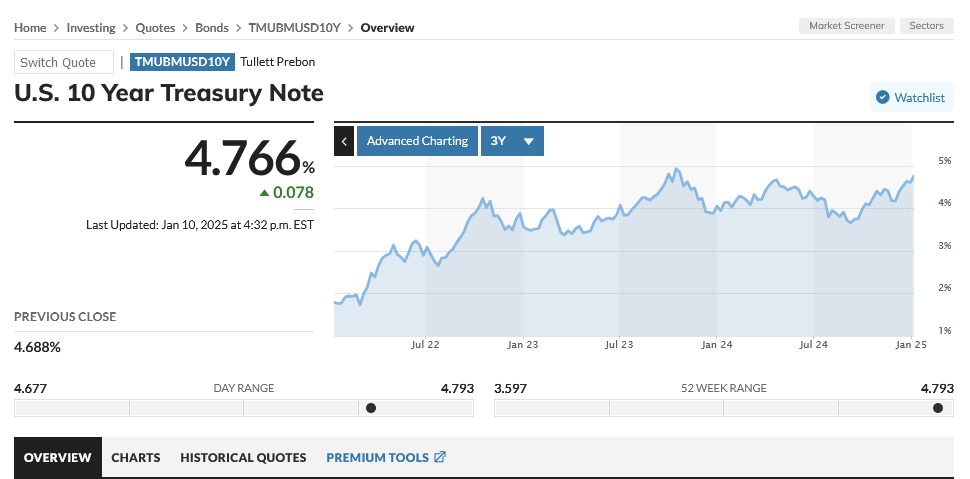Click the Switch Quote input field

(64, 62)
